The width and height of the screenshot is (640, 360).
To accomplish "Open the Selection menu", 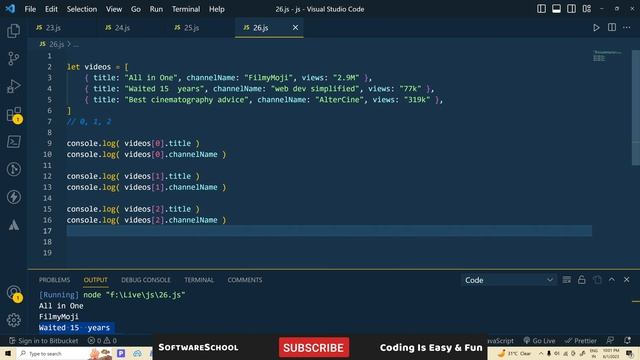I will coord(82,9).
